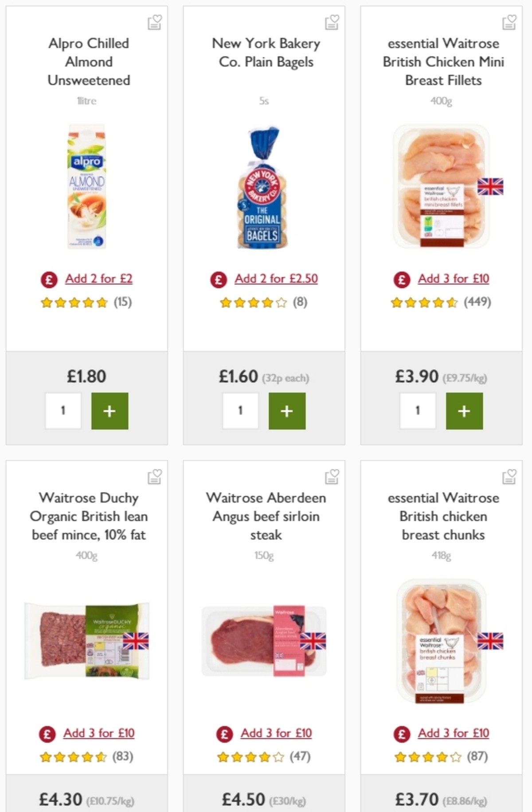Add the bagels to basket with the plus button
Viewport: 532px width, 812px height.
point(287,411)
